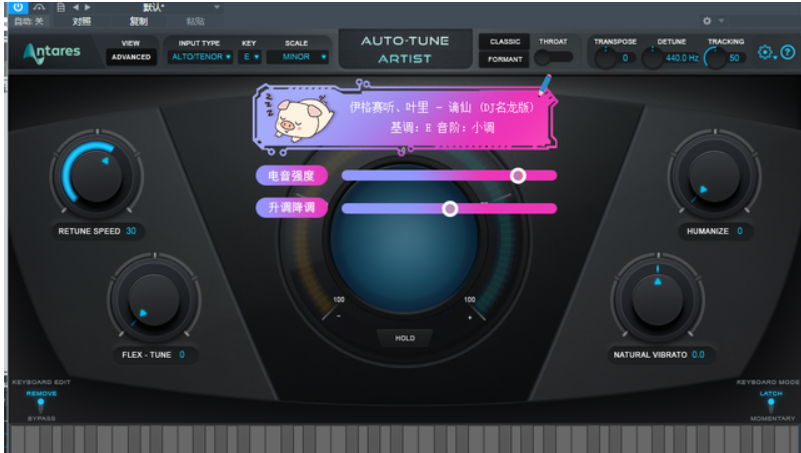Click the 粘贴 paste button
The width and height of the screenshot is (801, 453).
point(195,21)
